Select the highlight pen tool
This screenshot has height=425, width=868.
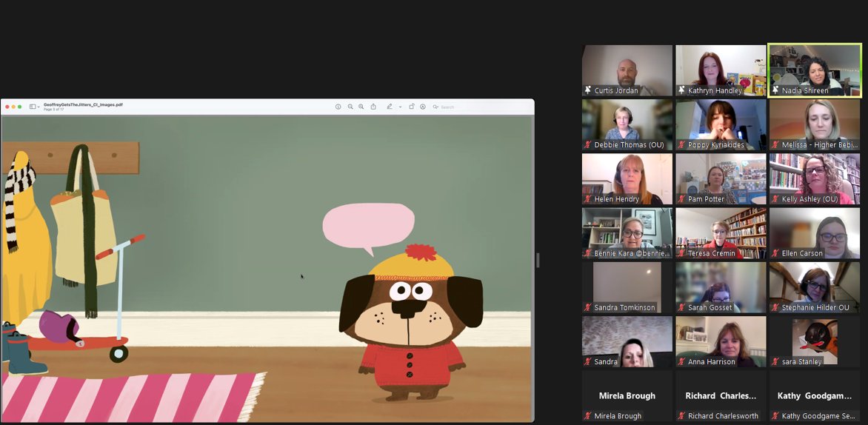[389, 107]
